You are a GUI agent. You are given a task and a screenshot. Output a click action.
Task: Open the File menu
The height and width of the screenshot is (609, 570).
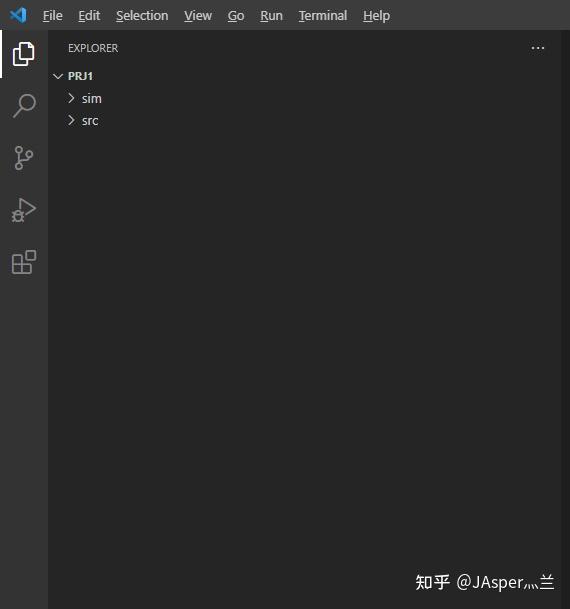pyautogui.click(x=52, y=16)
